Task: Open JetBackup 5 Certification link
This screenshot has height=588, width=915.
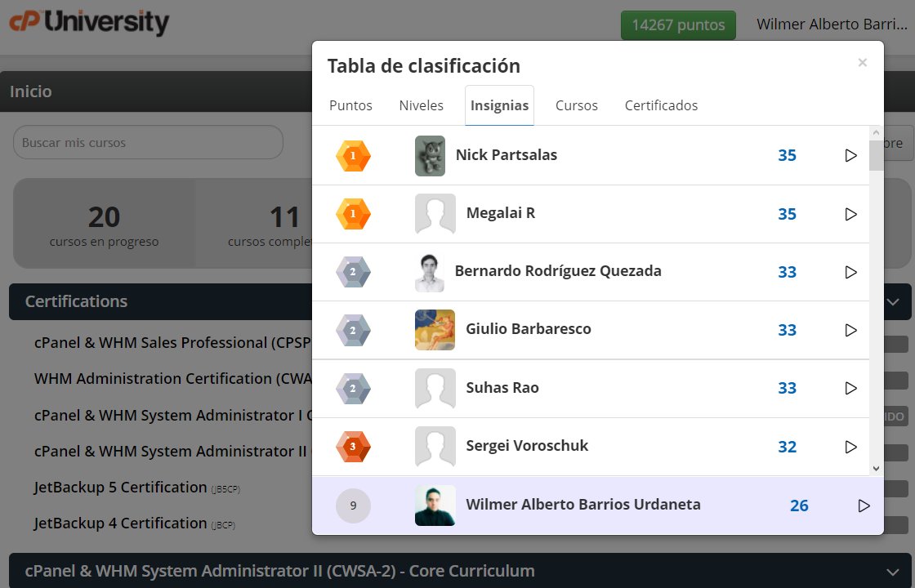Action: pyautogui.click(x=118, y=486)
